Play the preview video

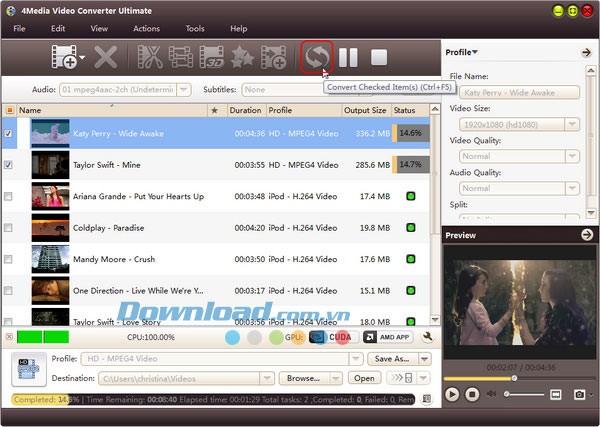pyautogui.click(x=452, y=394)
